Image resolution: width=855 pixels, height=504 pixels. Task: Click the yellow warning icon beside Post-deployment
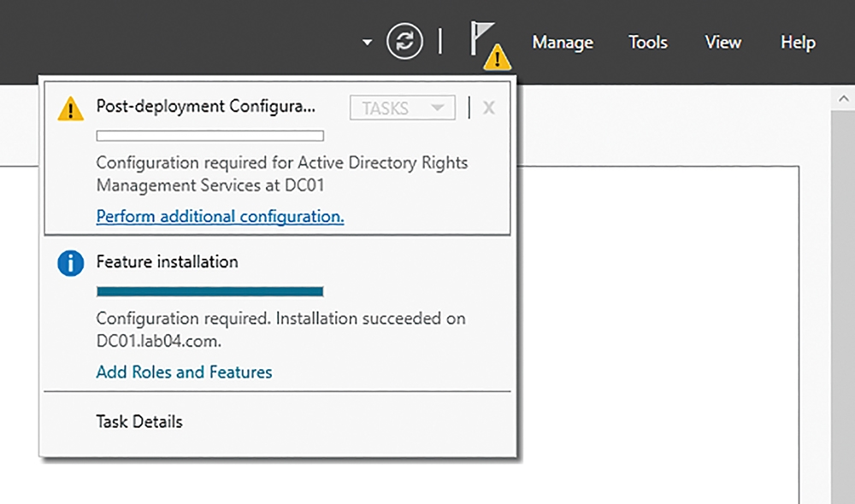point(70,108)
